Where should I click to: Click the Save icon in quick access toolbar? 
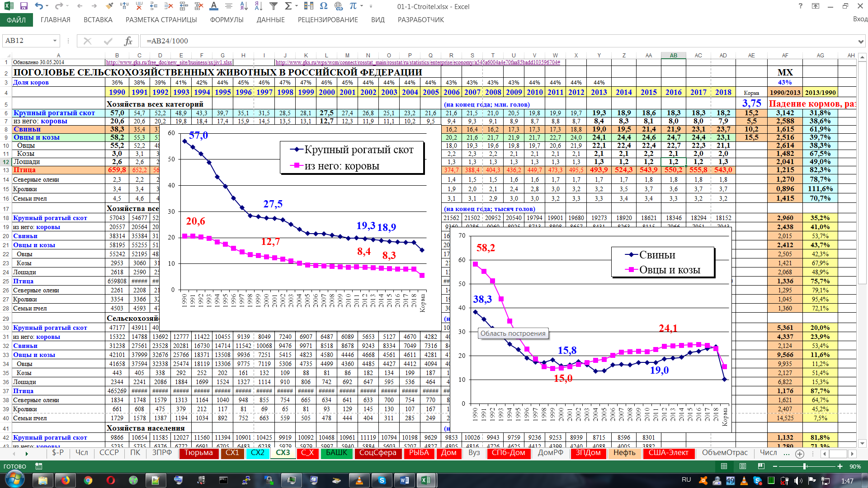[24, 6]
